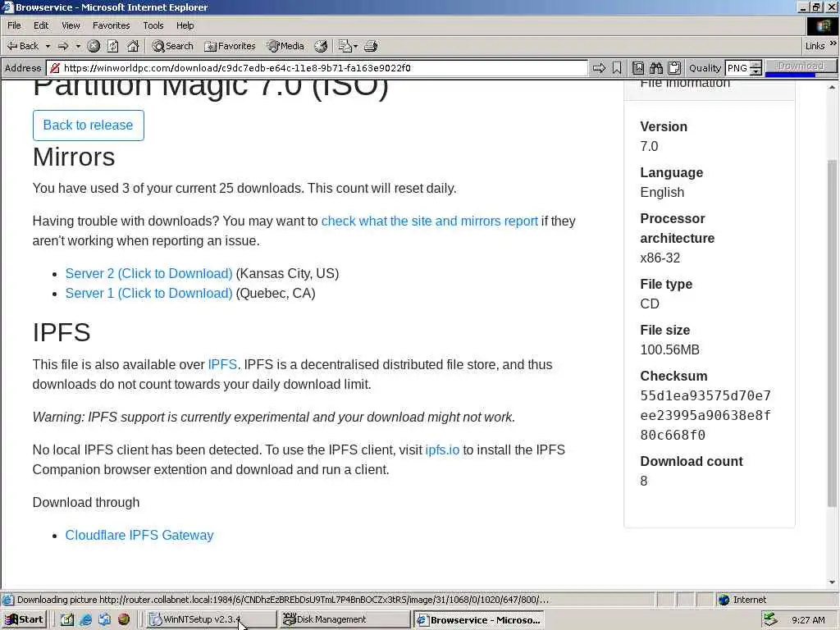The height and width of the screenshot is (630, 840).
Task: Click the round red quick launch icon
Action: 124,619
